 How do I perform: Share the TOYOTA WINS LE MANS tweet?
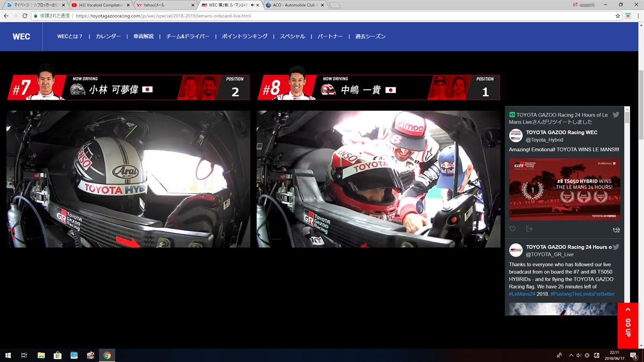click(x=529, y=229)
